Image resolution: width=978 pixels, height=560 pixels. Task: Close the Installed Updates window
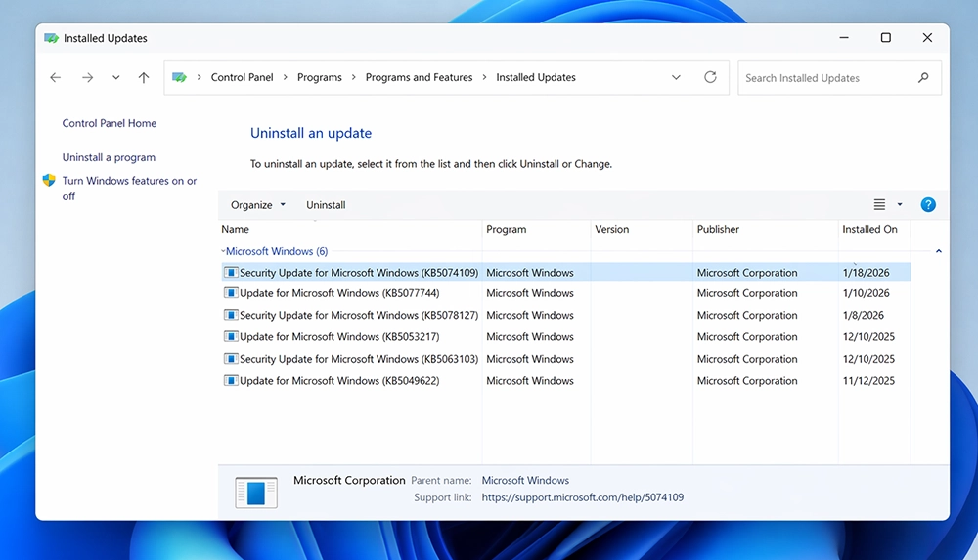pyautogui.click(x=927, y=38)
